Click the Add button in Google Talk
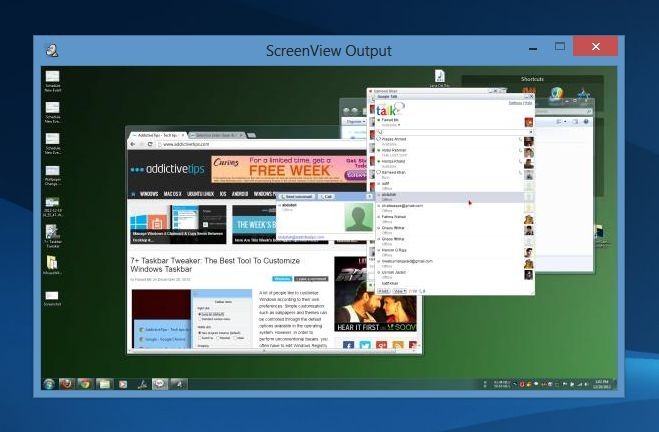 tap(383, 291)
